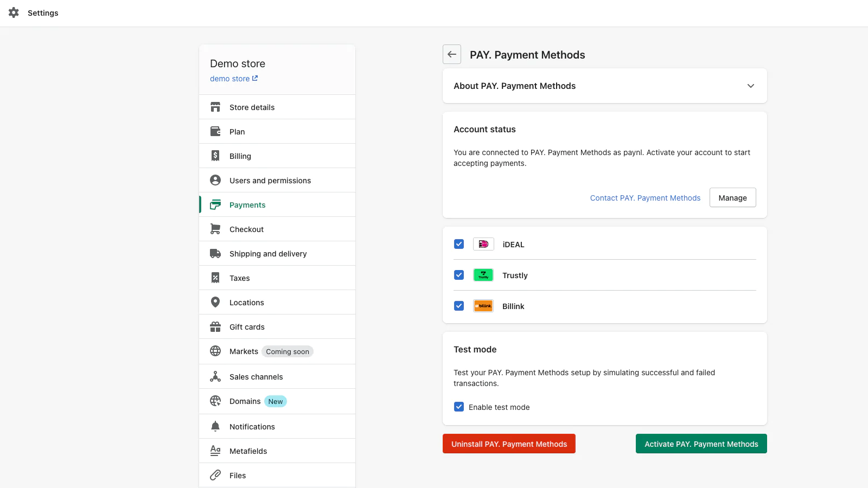Click the Account status heading
Image resolution: width=868 pixels, height=488 pixels.
(x=484, y=129)
